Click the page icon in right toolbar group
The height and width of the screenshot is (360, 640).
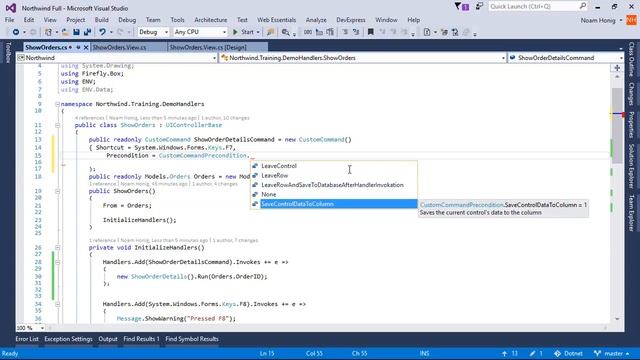[x=427, y=32]
